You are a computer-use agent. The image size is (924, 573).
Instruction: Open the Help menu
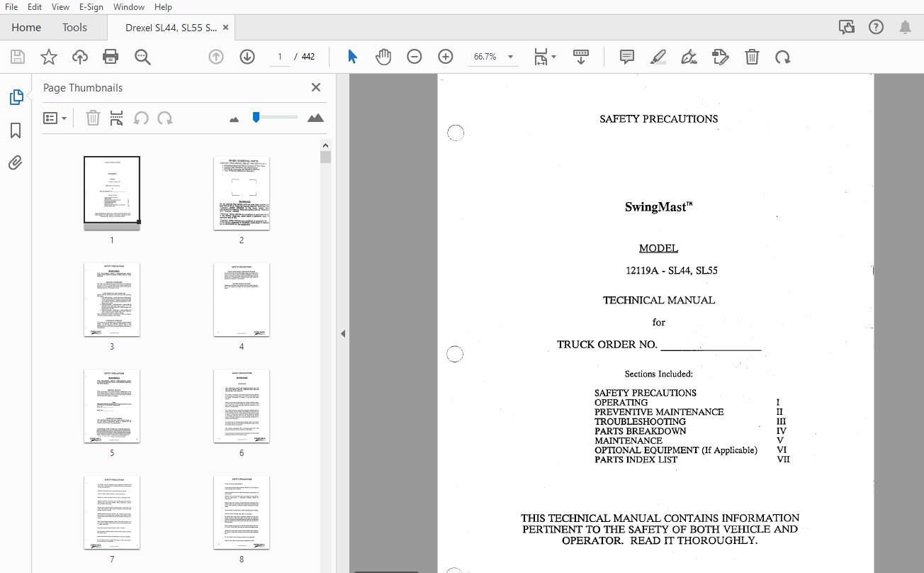coord(163,7)
